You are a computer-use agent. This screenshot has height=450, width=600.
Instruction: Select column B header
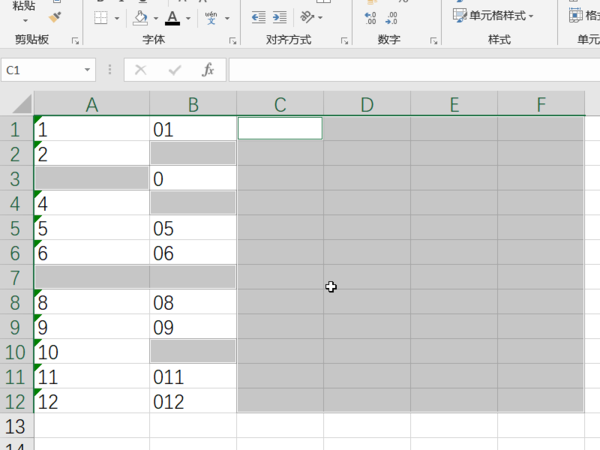click(193, 104)
